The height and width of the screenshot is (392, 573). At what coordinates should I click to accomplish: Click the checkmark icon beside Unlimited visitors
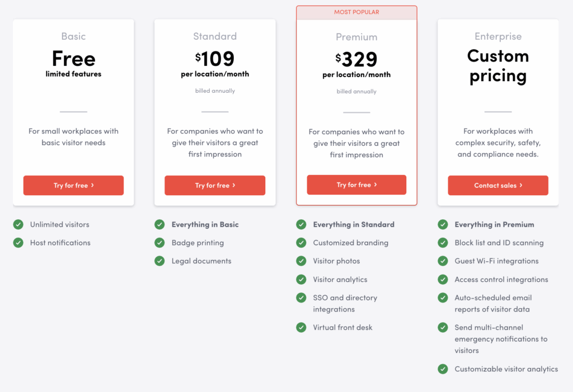point(18,225)
